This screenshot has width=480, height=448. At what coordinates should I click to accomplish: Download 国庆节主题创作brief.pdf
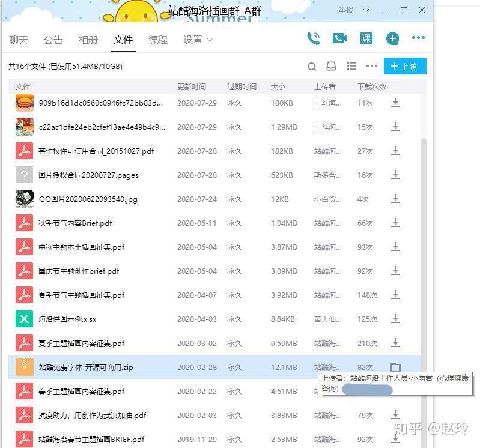point(395,271)
